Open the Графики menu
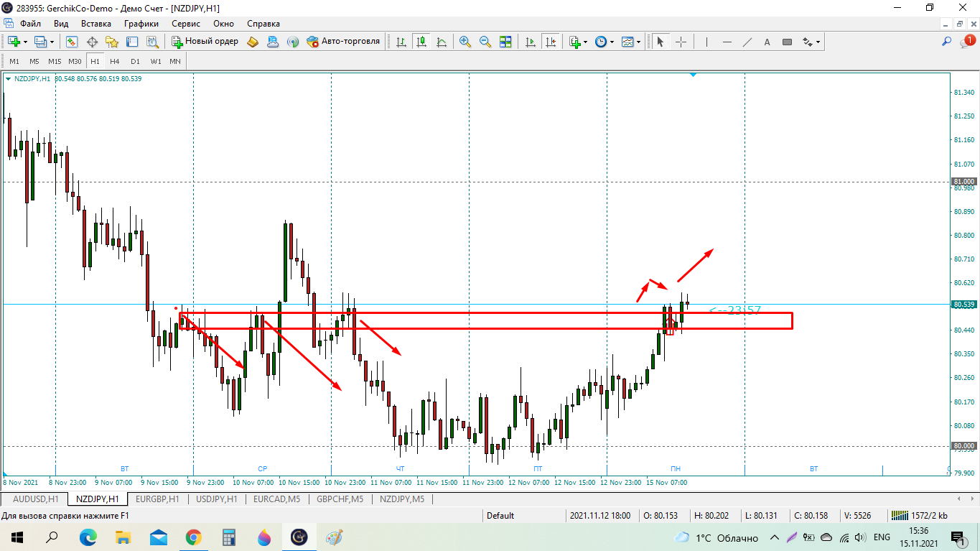Viewport: 980px width, 551px height. 141,23
